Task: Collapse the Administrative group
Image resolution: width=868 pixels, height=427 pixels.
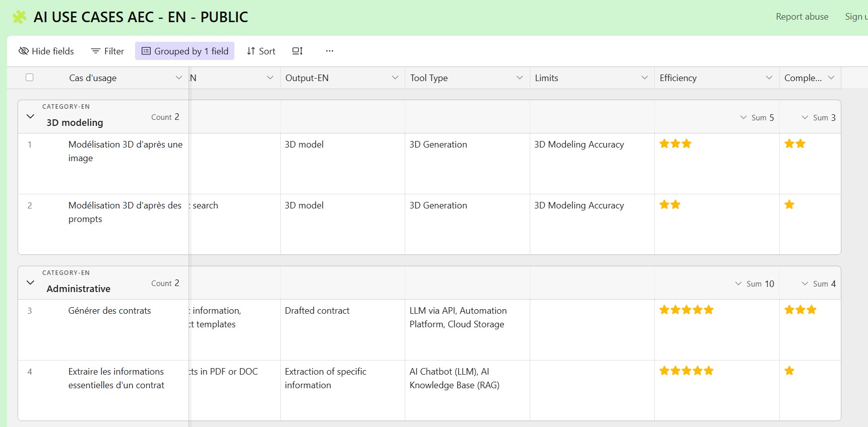Action: click(x=30, y=282)
